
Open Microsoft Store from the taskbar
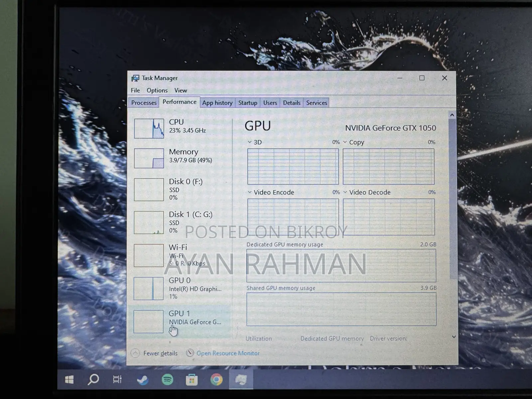(x=192, y=380)
